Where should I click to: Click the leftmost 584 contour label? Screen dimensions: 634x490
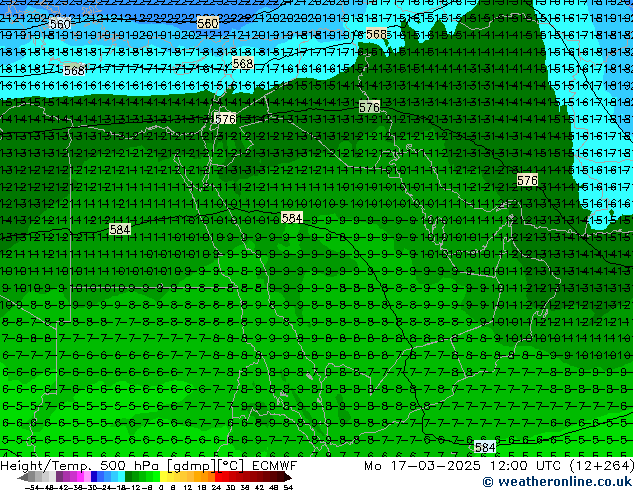[120, 230]
